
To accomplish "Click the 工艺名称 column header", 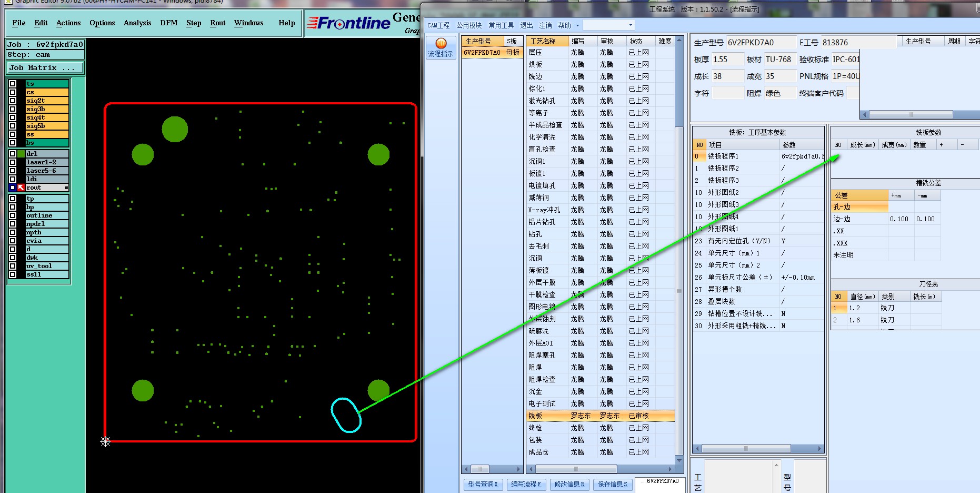I will (x=547, y=41).
